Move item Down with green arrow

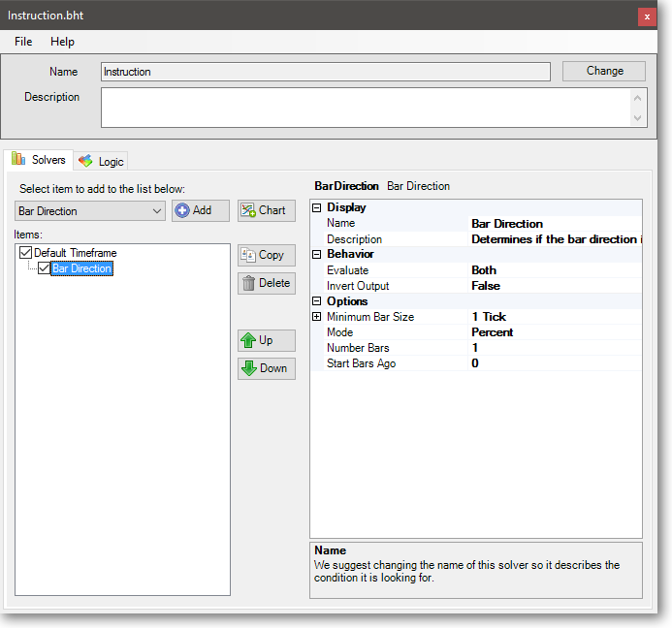[266, 368]
